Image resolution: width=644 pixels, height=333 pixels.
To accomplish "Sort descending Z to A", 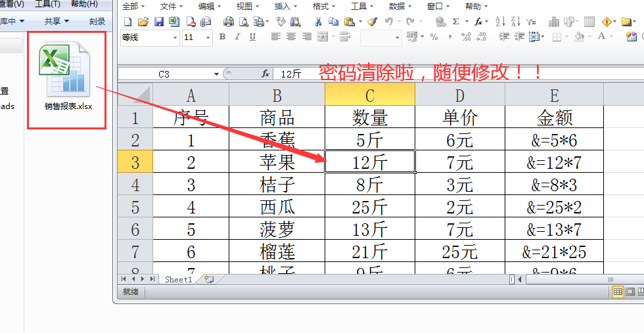I will click(x=516, y=22).
